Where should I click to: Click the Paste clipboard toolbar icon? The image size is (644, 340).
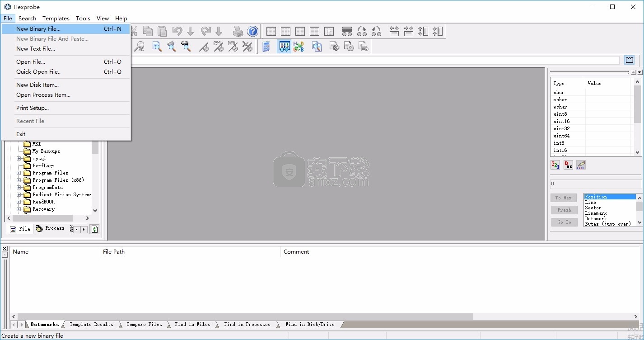[162, 31]
